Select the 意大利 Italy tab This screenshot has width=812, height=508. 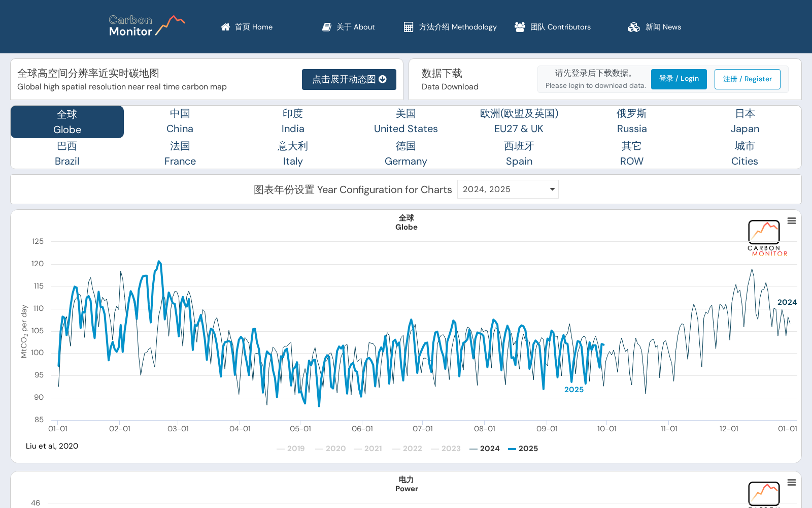point(293,153)
